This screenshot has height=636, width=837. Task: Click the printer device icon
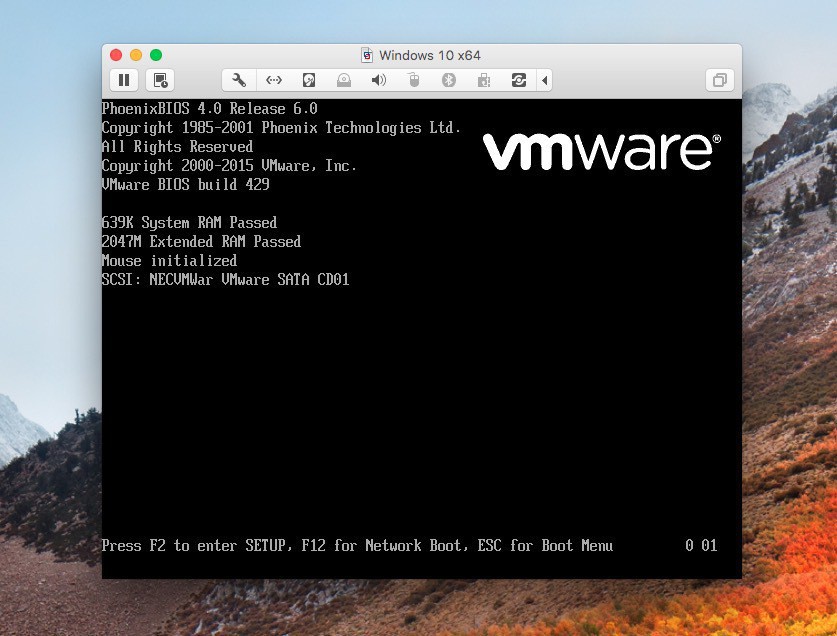click(x=484, y=80)
